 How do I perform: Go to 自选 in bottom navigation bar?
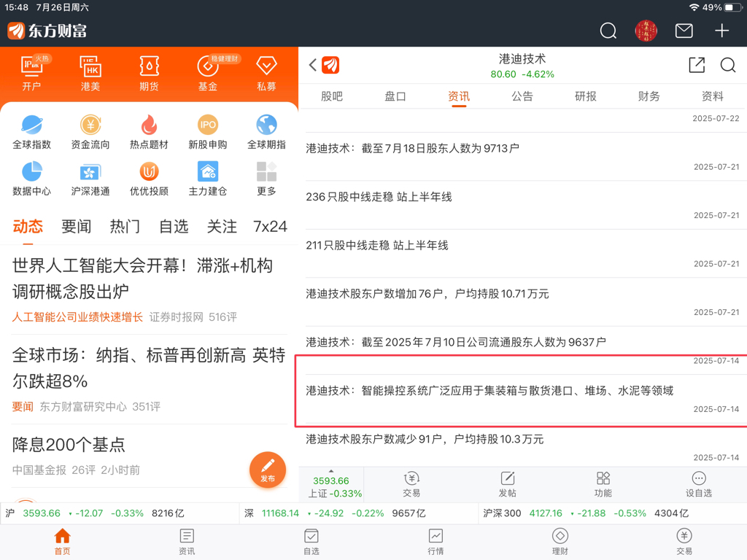coord(311,542)
